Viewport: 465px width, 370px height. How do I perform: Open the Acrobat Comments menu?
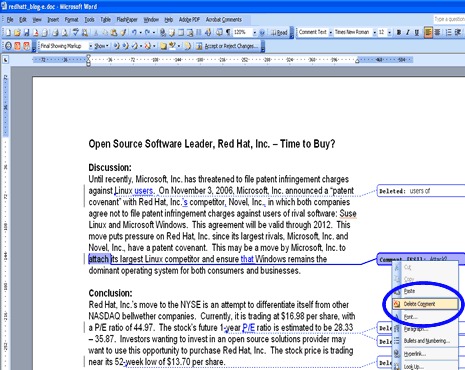224,20
